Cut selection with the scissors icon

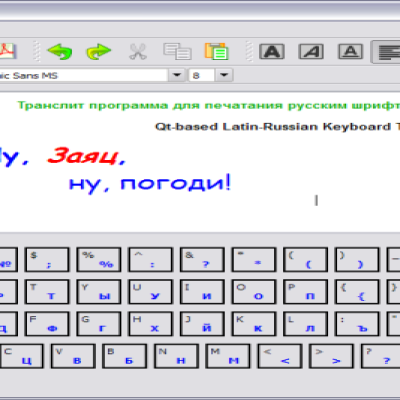tap(138, 52)
